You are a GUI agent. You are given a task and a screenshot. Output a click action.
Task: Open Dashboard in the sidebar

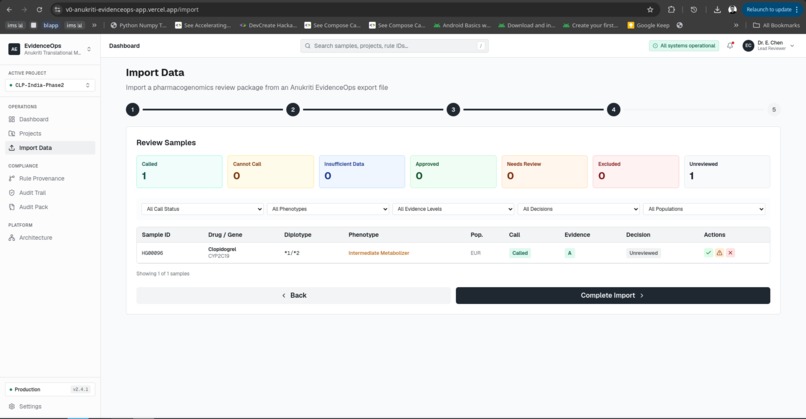tap(50, 119)
